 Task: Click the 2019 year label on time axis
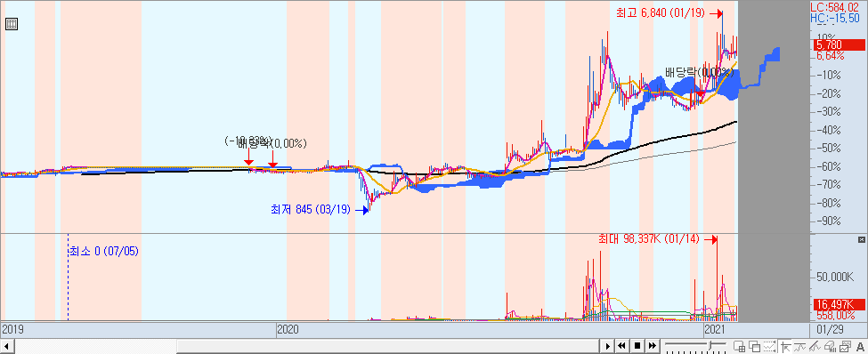12,330
